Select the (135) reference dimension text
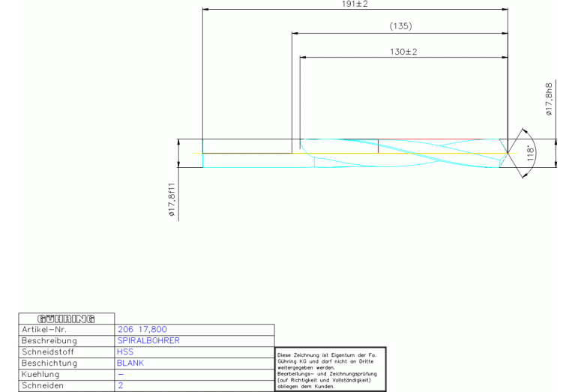 pos(401,26)
